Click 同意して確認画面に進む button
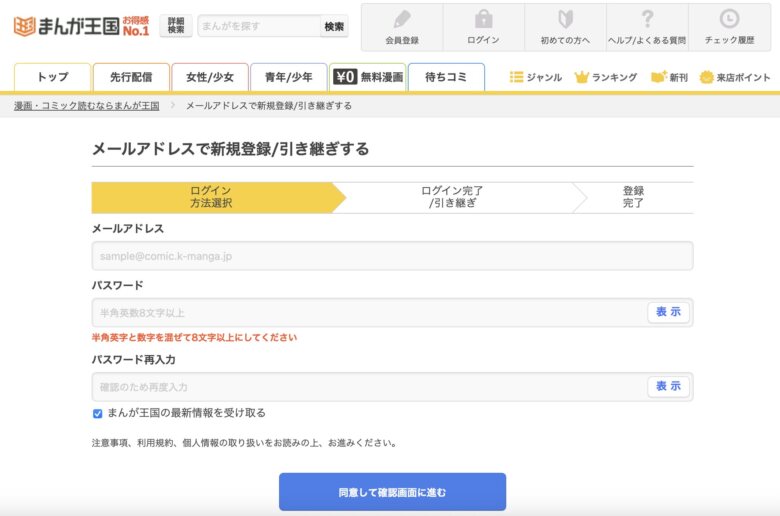The width and height of the screenshot is (780, 516). [392, 492]
